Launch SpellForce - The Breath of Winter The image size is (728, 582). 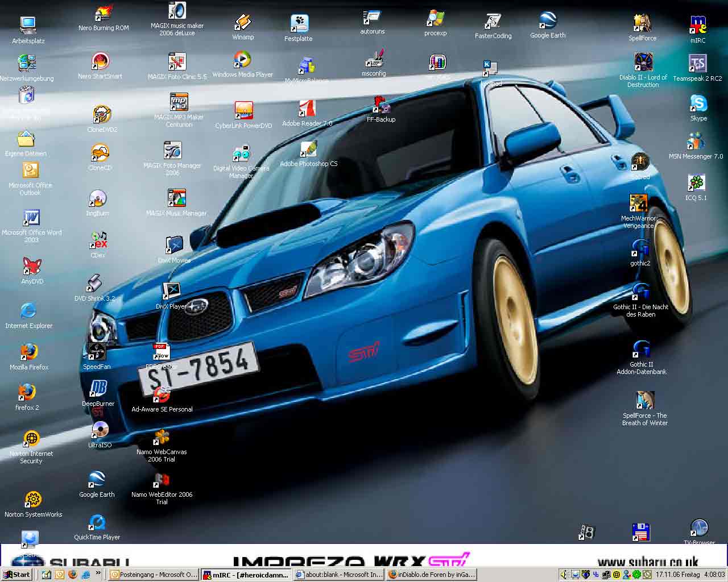click(644, 401)
